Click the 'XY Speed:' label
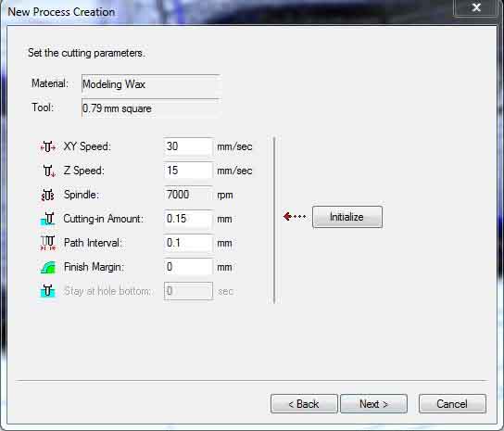The height and width of the screenshot is (431, 504). point(87,146)
